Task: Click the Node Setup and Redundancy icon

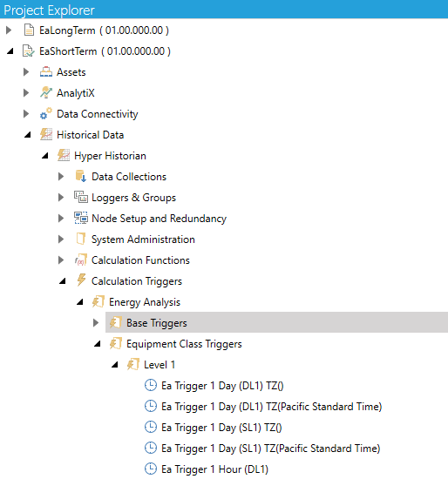Action: 81,219
